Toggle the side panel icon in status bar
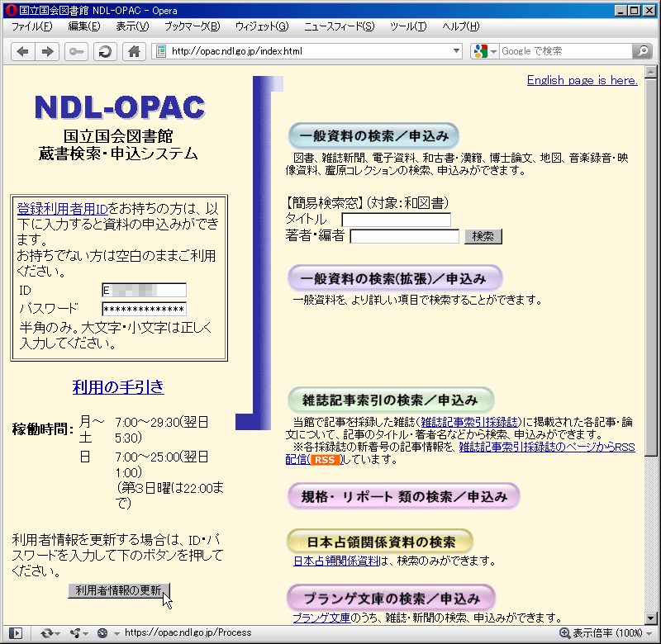Viewport: 661px width, 644px height. click(15, 633)
